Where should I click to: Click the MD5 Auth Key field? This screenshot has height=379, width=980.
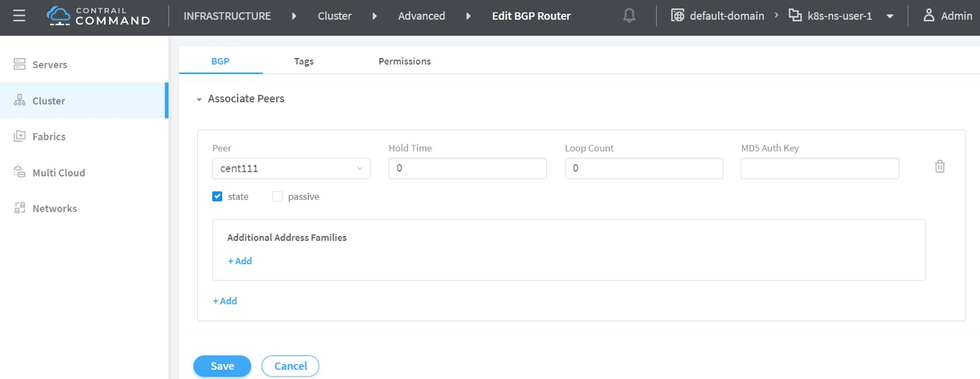click(820, 168)
